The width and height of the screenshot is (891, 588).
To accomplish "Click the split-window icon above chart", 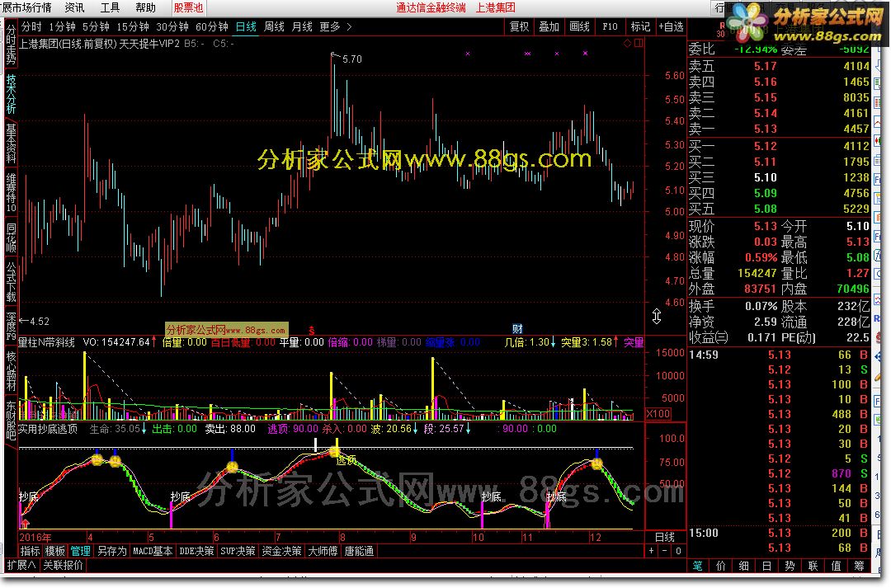I will tap(639, 43).
